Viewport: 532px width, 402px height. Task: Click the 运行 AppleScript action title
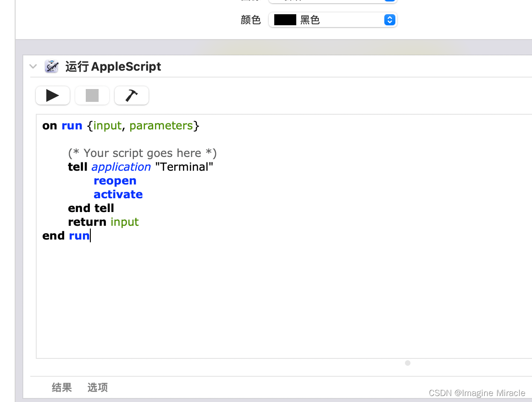pyautogui.click(x=113, y=67)
